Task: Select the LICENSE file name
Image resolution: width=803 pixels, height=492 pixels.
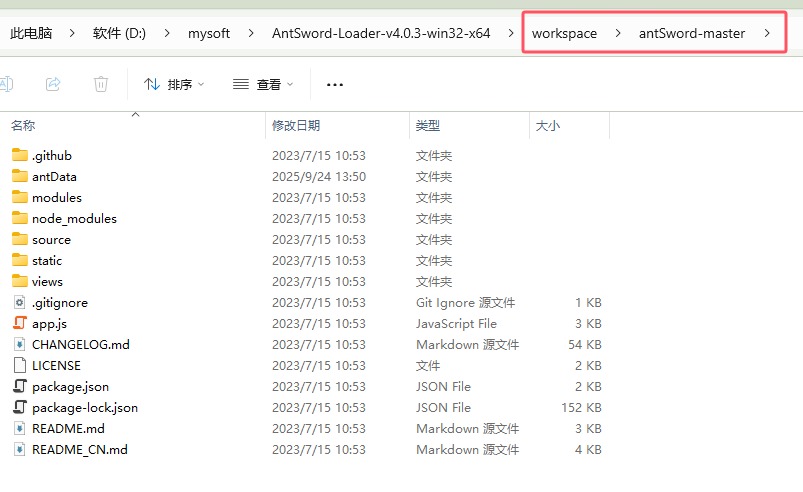Action: [x=56, y=366]
